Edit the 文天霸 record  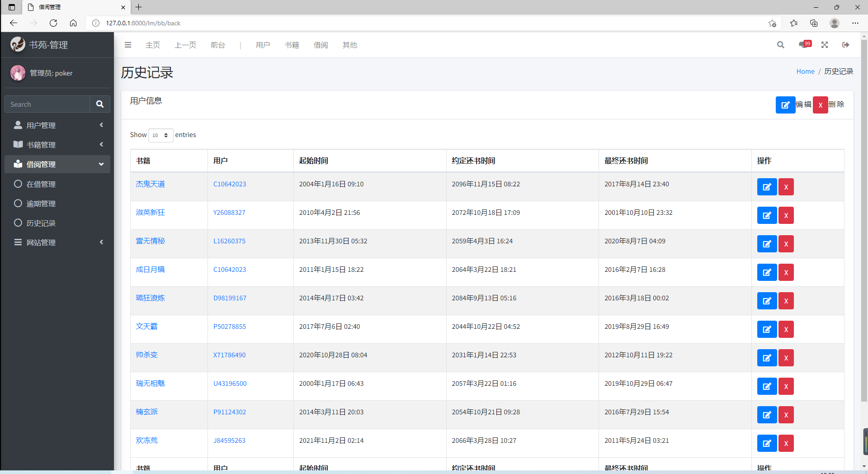[x=767, y=329]
